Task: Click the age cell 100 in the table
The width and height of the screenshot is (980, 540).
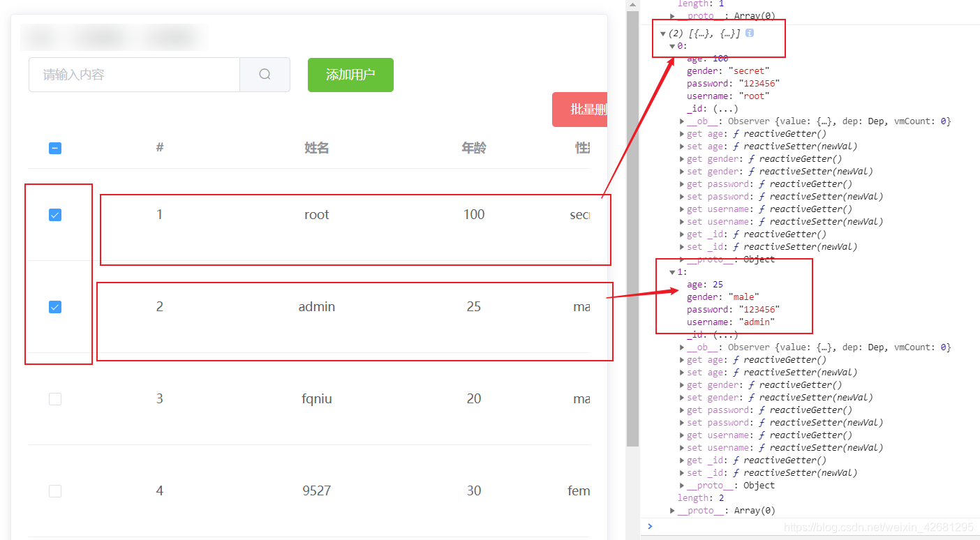Action: [474, 215]
